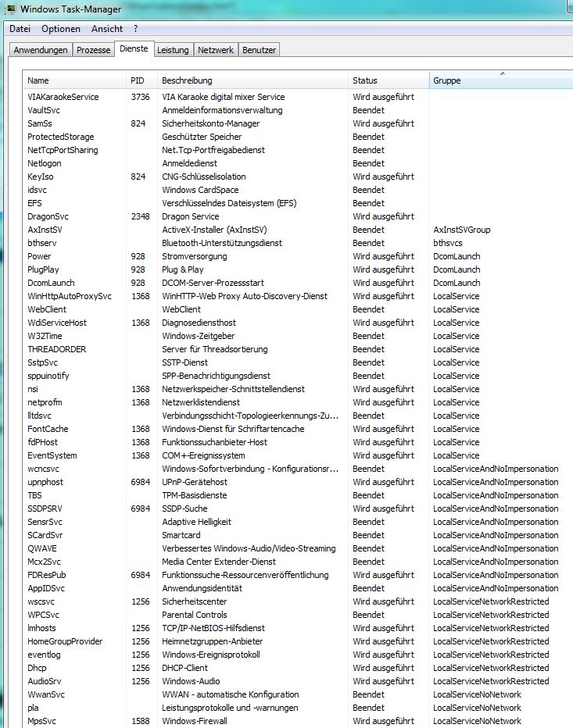Switch to the Netzwerk tab
This screenshot has height=728, width=573.
tap(216, 50)
